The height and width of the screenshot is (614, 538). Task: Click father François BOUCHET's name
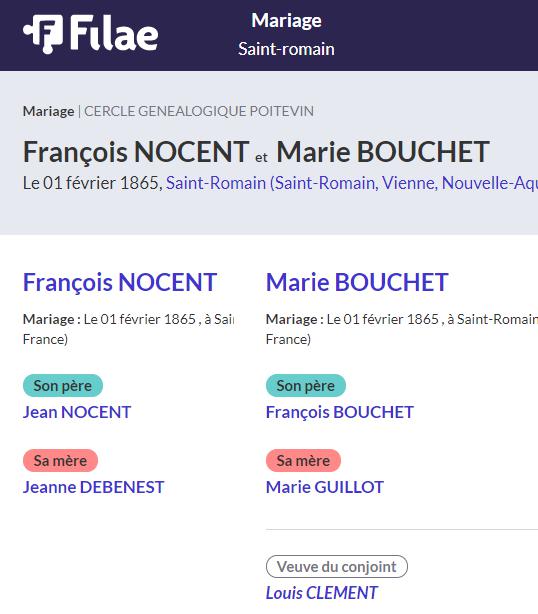[x=339, y=412]
